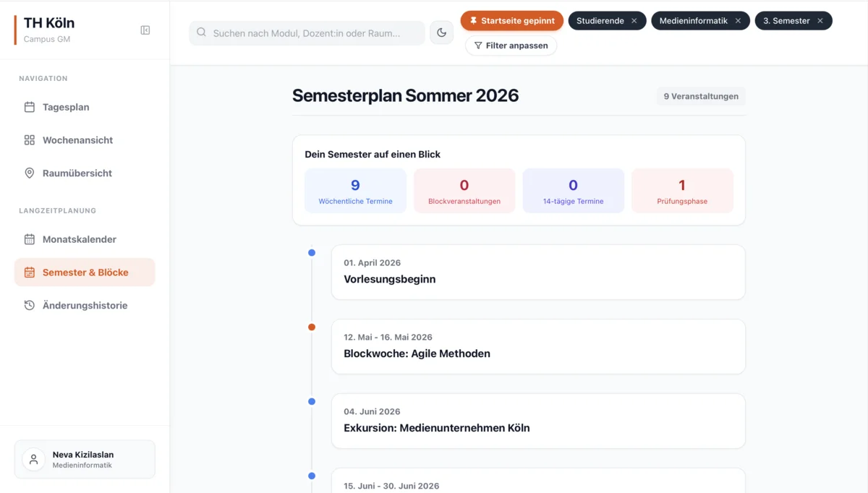Select the Wöchentliche Termine summary tile
Image resolution: width=868 pixels, height=493 pixels.
pyautogui.click(x=355, y=191)
